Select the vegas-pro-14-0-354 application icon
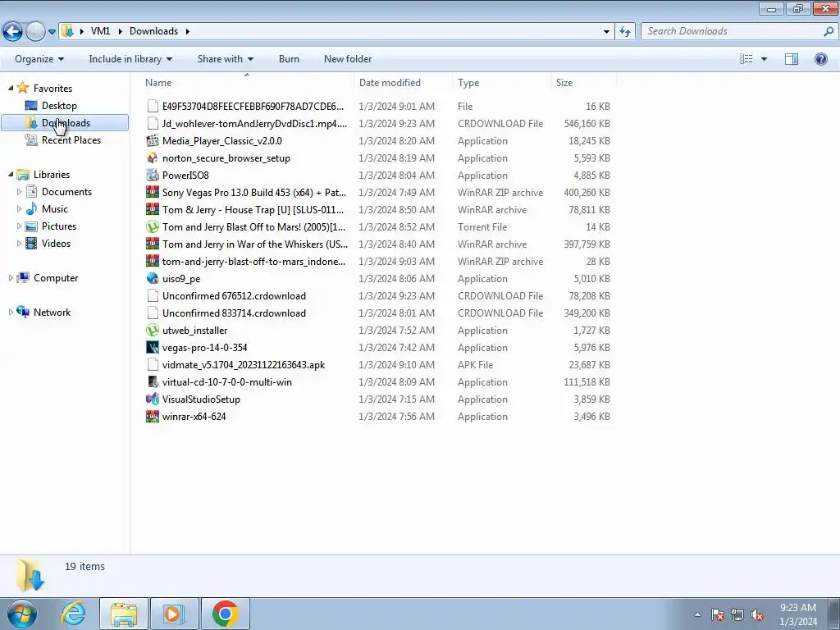 pyautogui.click(x=152, y=347)
